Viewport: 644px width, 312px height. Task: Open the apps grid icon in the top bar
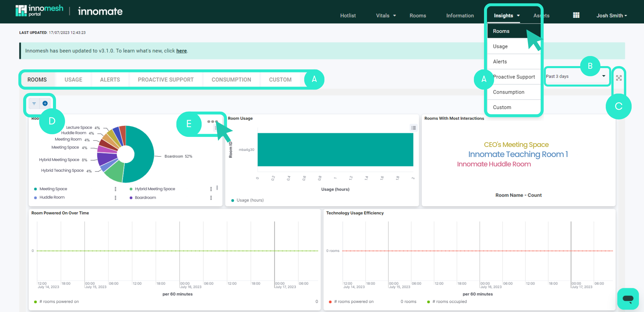click(576, 15)
